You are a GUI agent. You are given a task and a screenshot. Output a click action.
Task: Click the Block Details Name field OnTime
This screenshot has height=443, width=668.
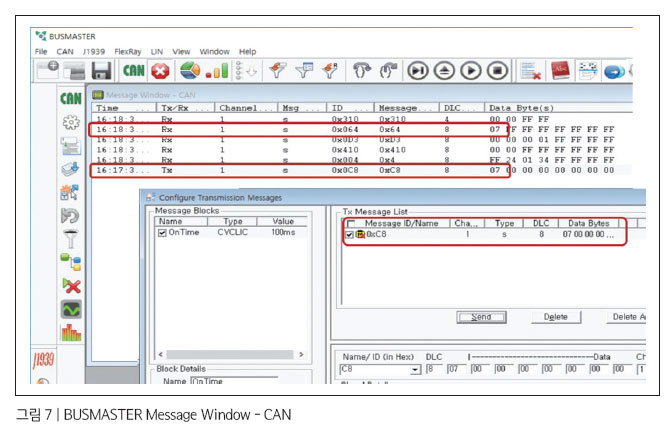click(x=234, y=380)
